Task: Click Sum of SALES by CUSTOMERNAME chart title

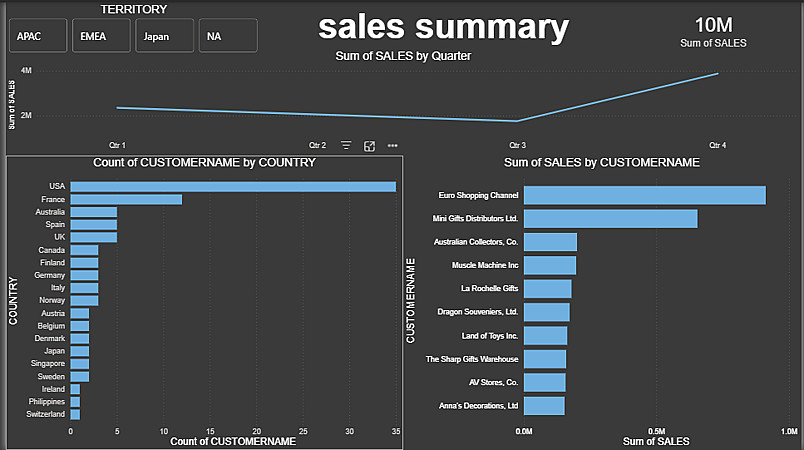Action: tap(601, 162)
